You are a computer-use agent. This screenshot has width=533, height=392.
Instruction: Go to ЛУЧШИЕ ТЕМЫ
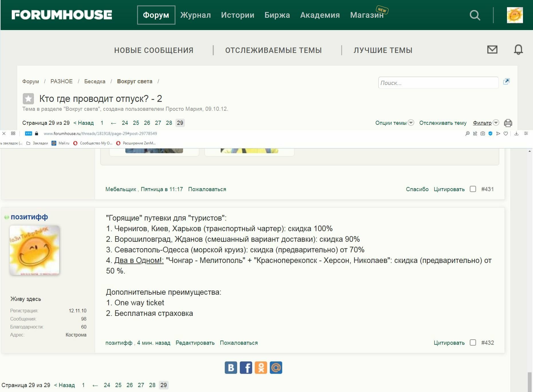pos(383,50)
